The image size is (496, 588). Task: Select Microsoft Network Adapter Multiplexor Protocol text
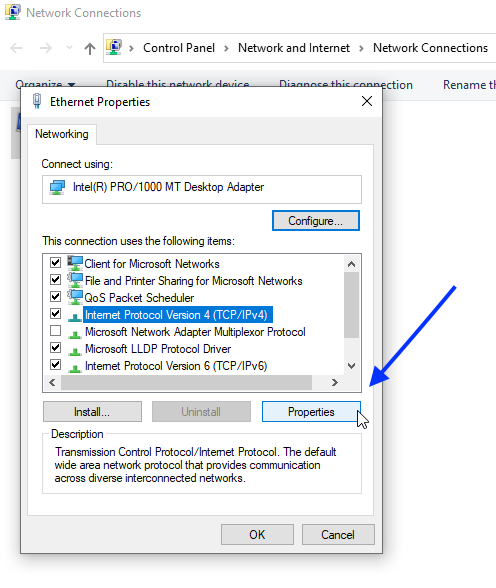(x=195, y=332)
